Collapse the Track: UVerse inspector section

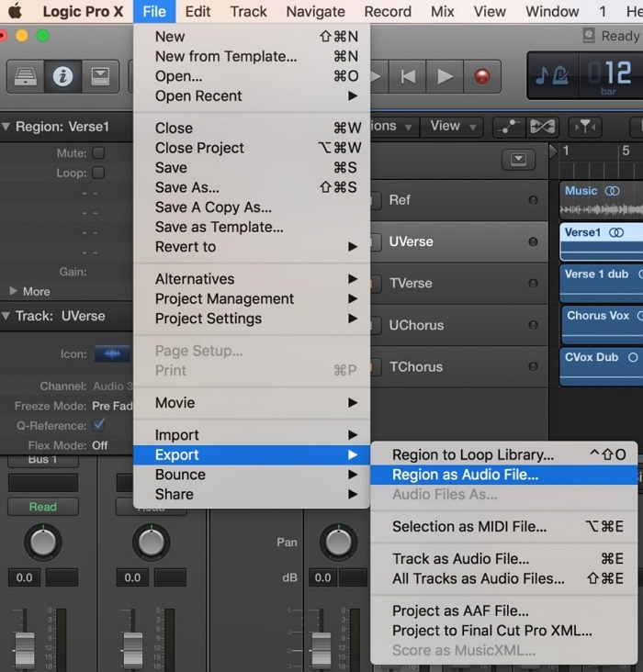(6, 316)
